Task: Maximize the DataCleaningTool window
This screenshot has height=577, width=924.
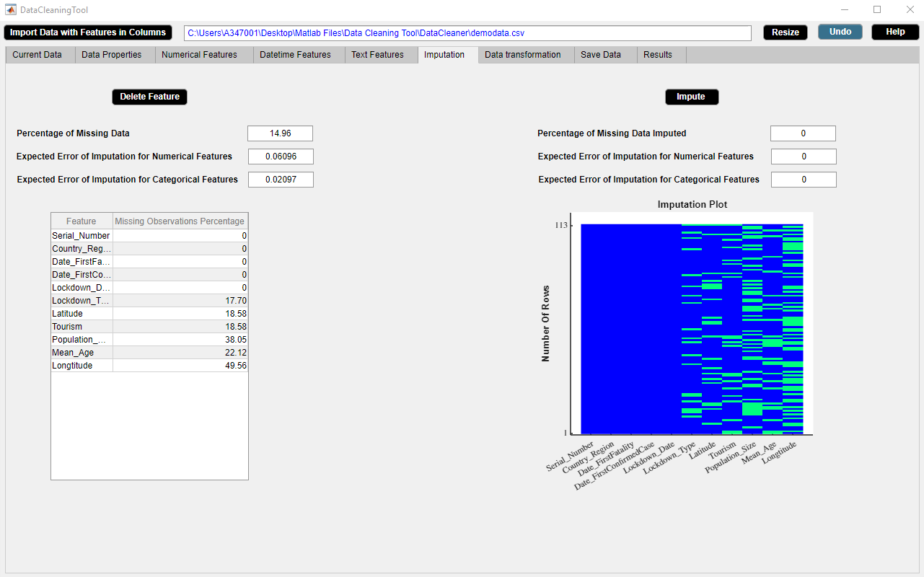Action: pyautogui.click(x=877, y=10)
